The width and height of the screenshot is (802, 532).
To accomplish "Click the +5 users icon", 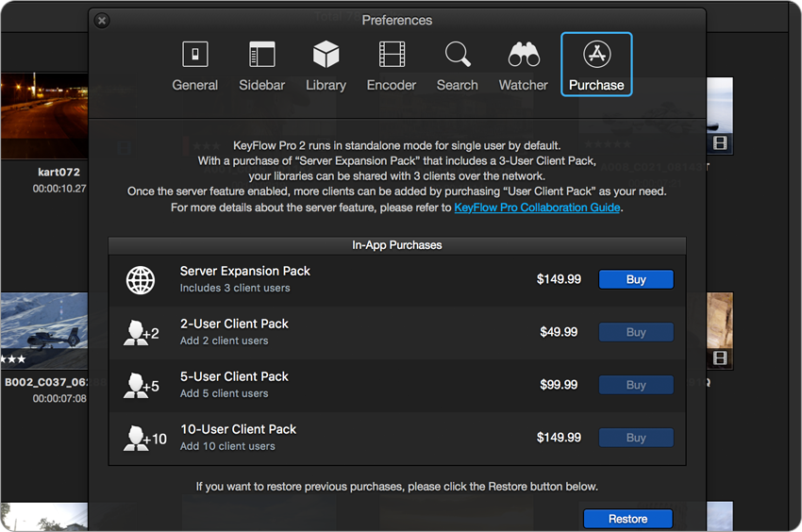I will (x=142, y=386).
